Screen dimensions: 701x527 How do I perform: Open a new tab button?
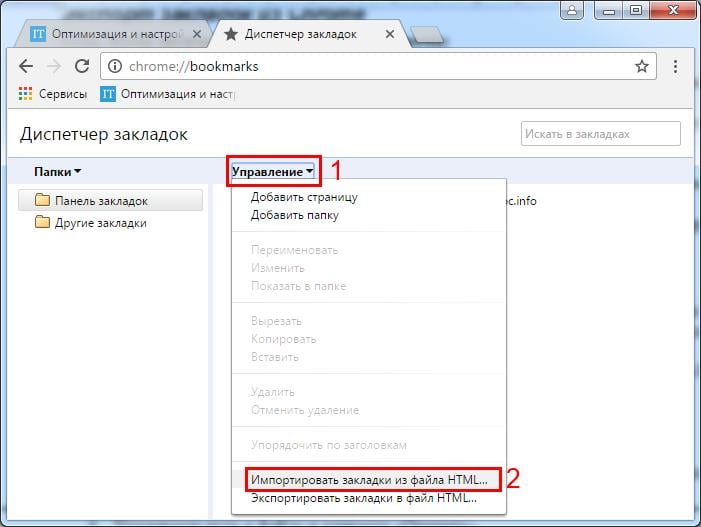click(x=426, y=35)
